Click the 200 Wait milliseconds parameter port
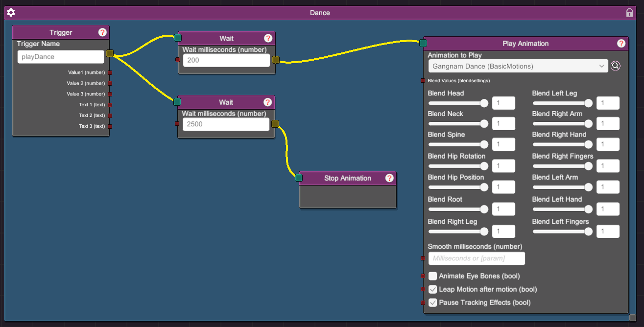The image size is (644, 327). [x=177, y=60]
